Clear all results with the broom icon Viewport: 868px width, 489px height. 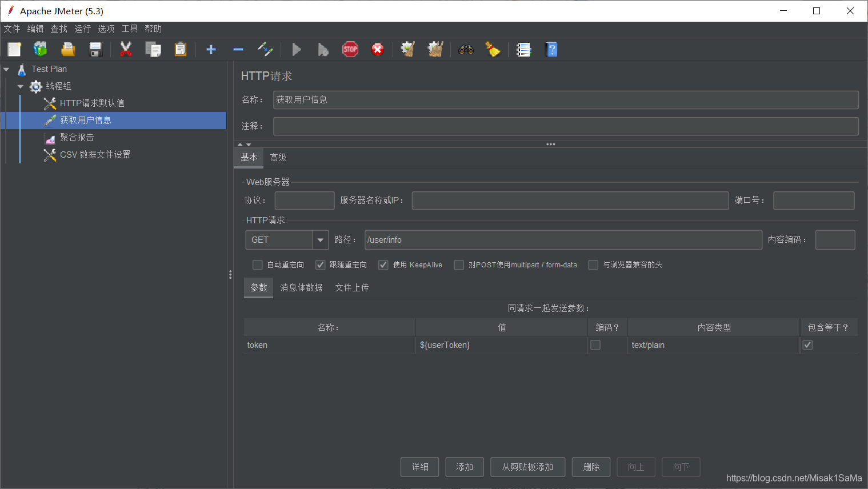click(x=493, y=49)
